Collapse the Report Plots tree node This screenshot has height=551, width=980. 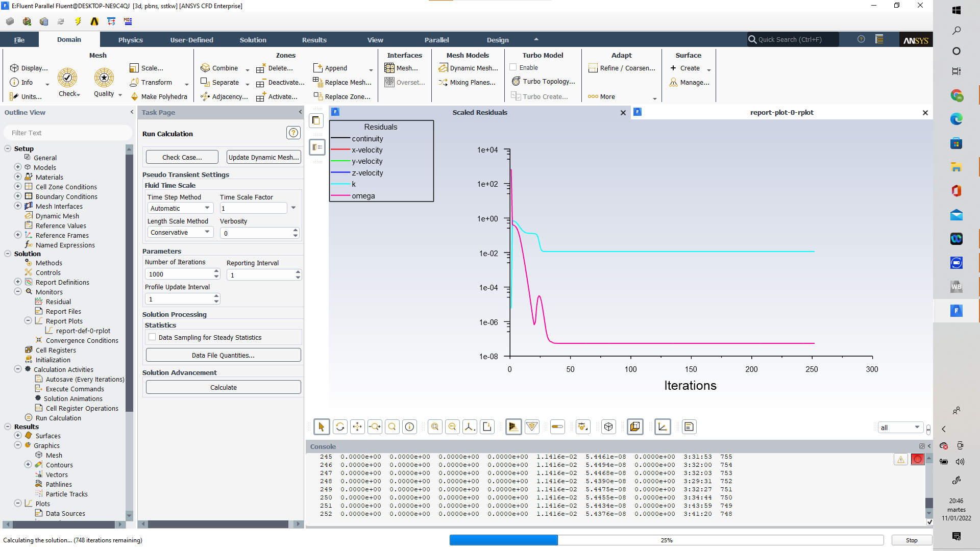pos(28,321)
